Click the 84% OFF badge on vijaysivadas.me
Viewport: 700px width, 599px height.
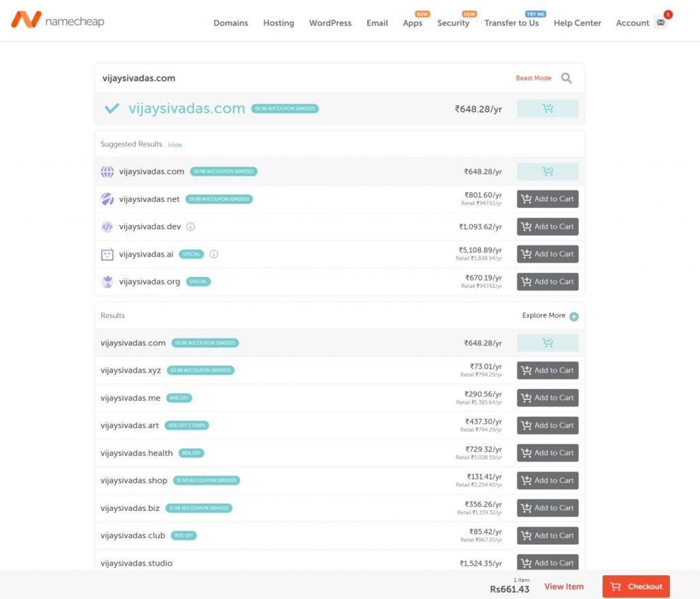click(x=179, y=398)
